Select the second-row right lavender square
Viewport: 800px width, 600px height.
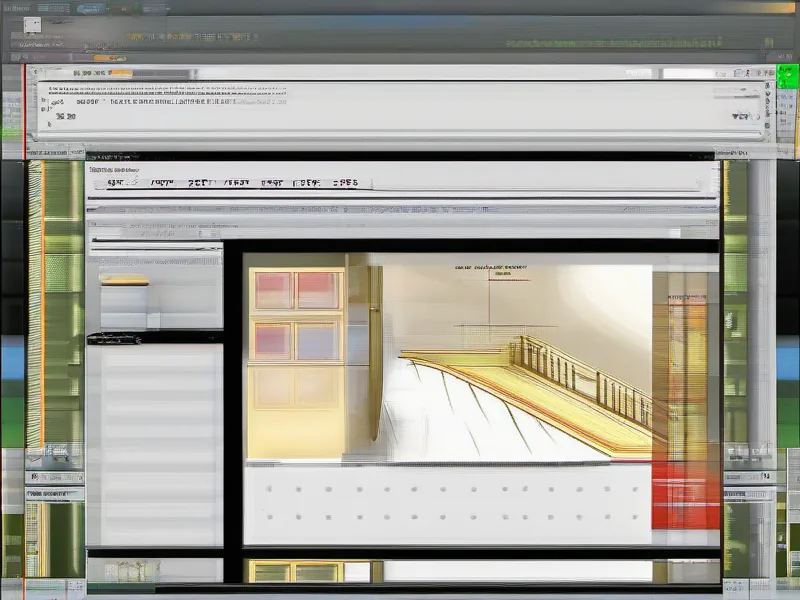317,341
